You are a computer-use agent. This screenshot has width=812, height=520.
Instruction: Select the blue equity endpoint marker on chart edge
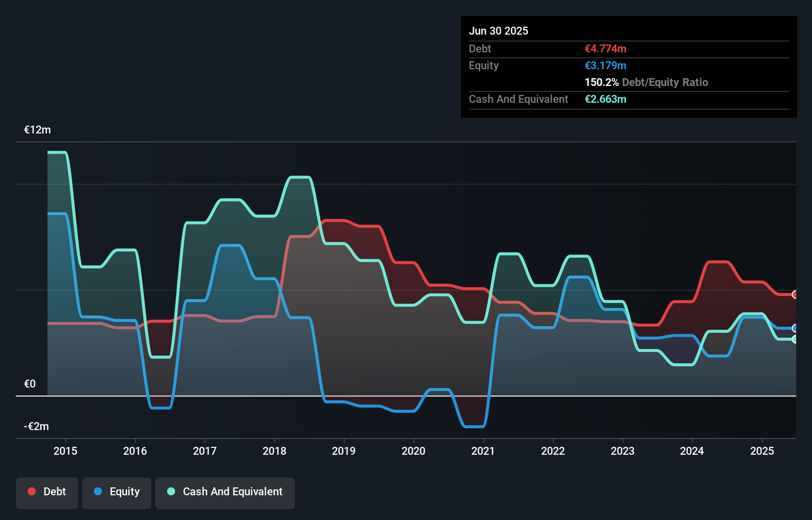pyautogui.click(x=795, y=328)
